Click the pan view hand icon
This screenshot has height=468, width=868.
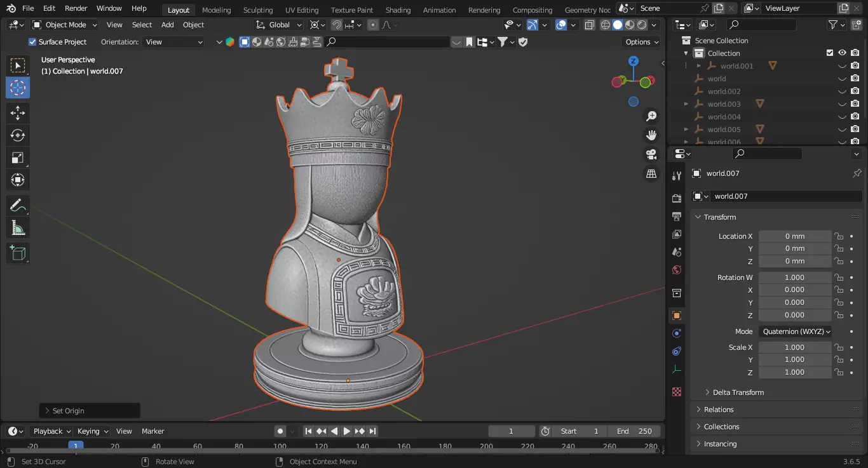coord(651,135)
